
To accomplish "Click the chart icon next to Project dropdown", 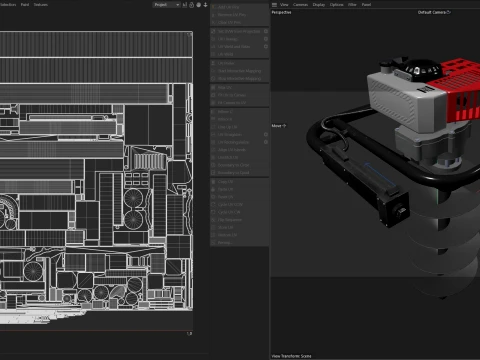I will pyautogui.click(x=185, y=5).
